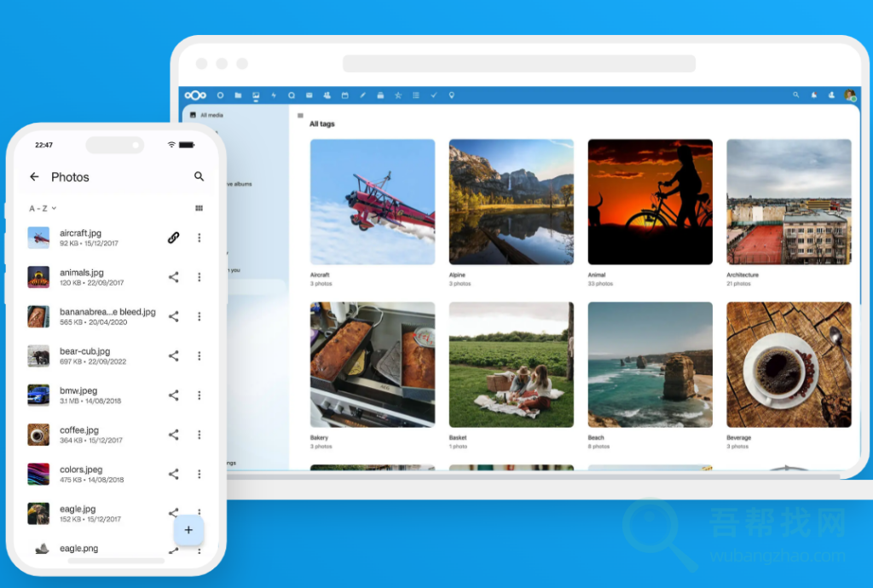Screen dimensions: 873x588
Task: Open the Files app folder icon
Action: [238, 95]
